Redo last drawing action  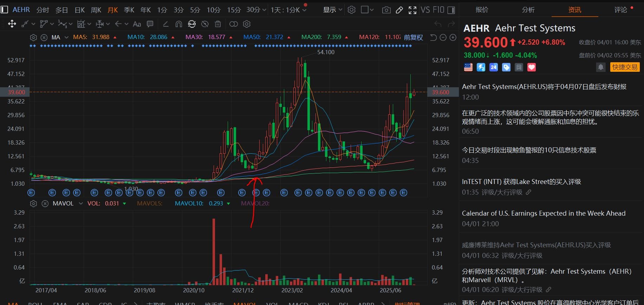click(451, 24)
